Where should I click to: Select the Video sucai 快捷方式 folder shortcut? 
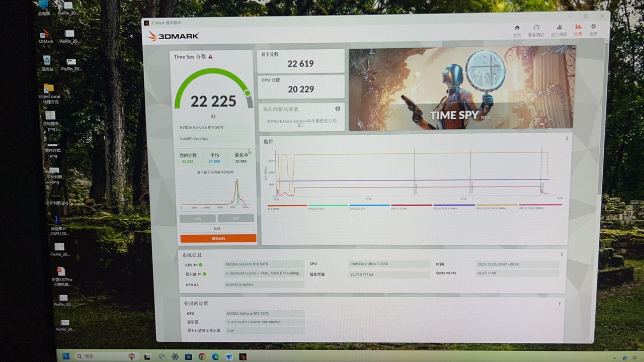(49, 94)
